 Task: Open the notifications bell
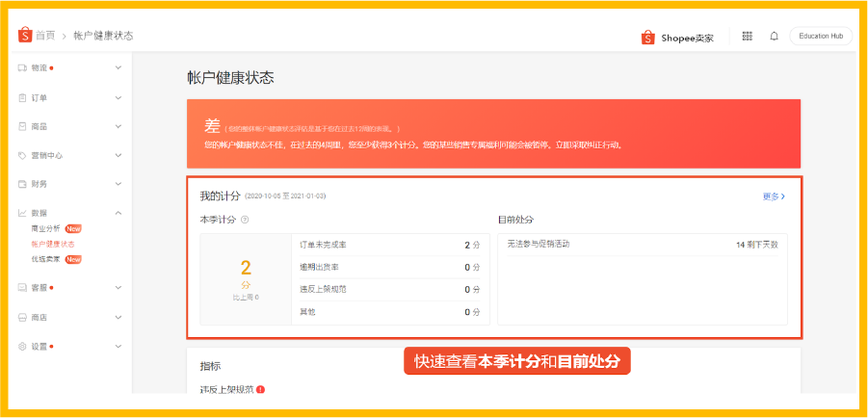tap(774, 36)
